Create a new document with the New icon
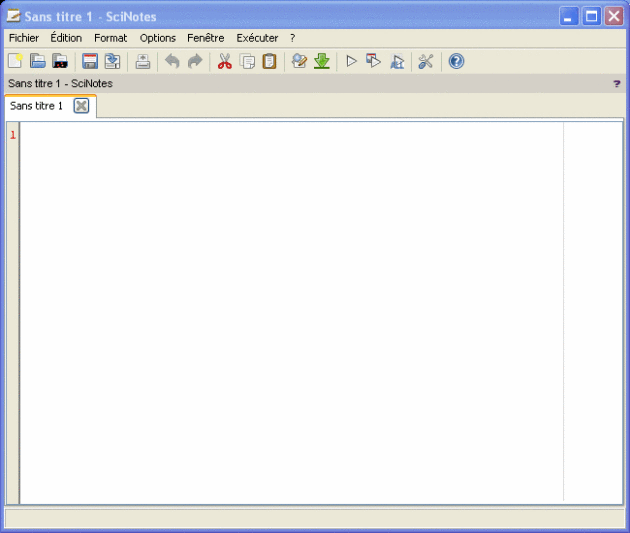The width and height of the screenshot is (630, 533). tap(15, 61)
